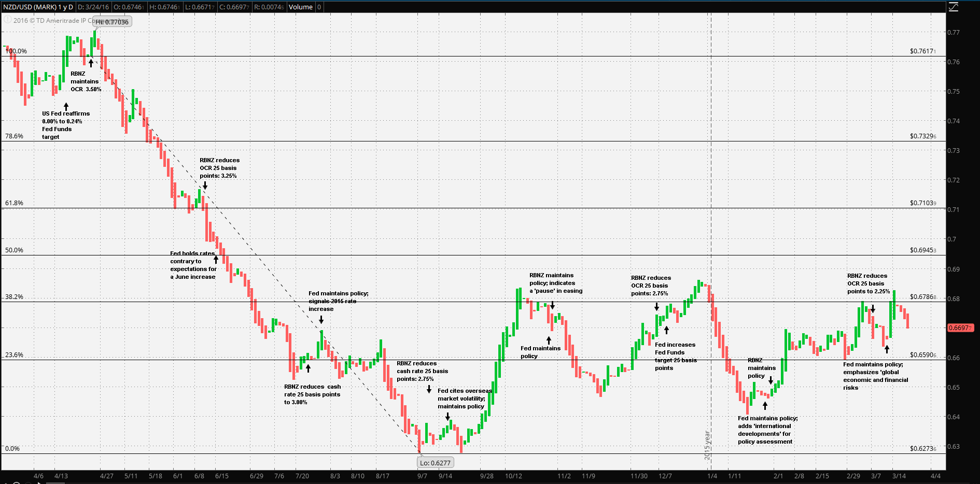Click the $0.6273 retracement price label
This screenshot has width=980, height=484.
pos(923,449)
